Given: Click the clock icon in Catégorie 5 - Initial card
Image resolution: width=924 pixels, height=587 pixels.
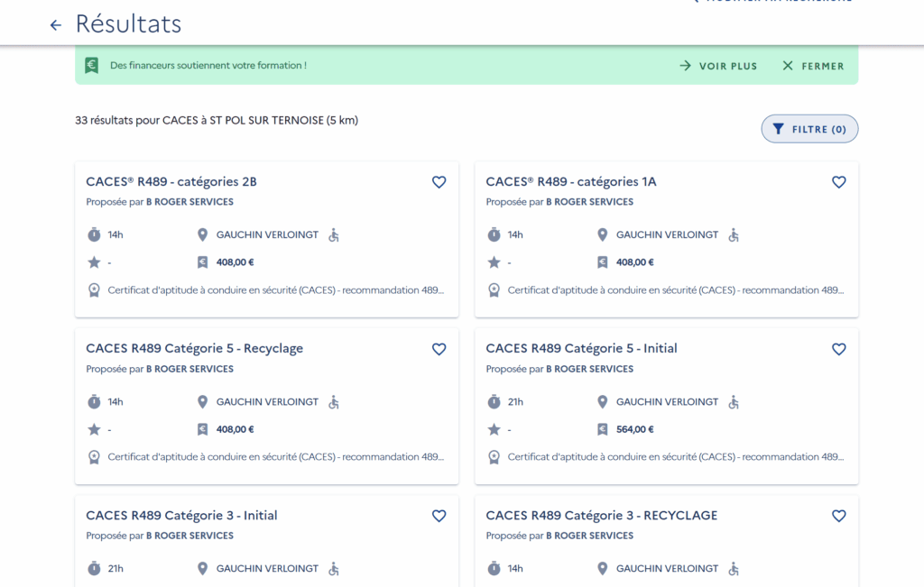Looking at the screenshot, I should tap(494, 402).
